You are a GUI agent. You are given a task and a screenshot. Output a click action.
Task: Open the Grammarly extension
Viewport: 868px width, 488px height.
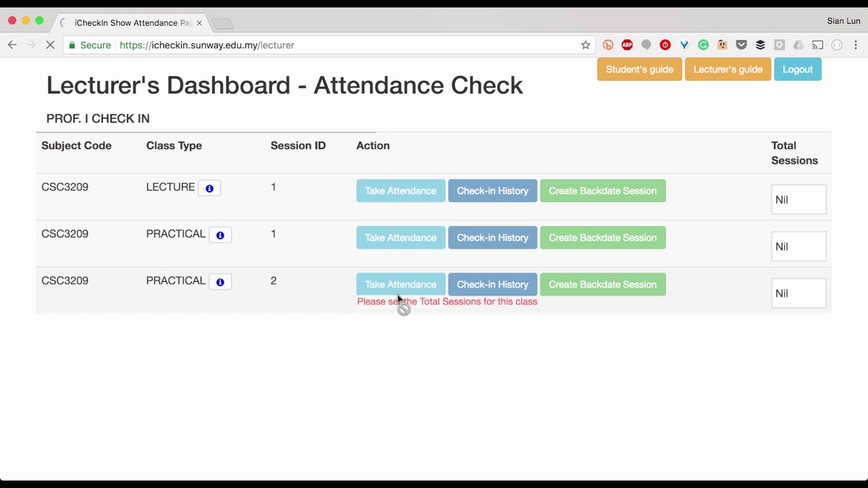[703, 45]
